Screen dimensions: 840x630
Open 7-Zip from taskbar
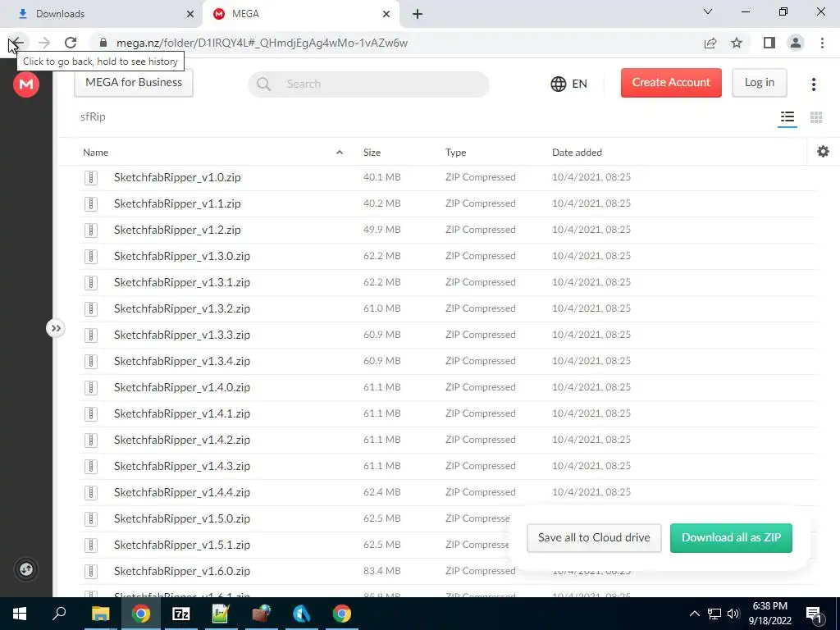pyautogui.click(x=181, y=614)
